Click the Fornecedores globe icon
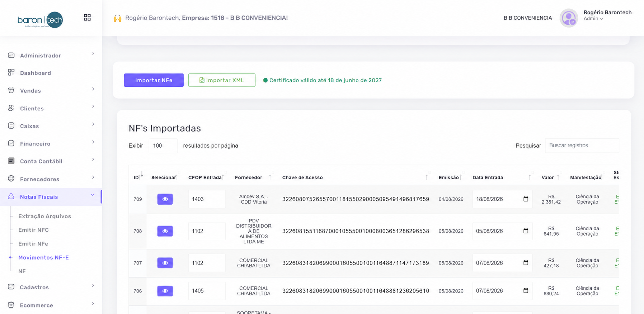Viewport: 644px width, 314px height. point(11,179)
